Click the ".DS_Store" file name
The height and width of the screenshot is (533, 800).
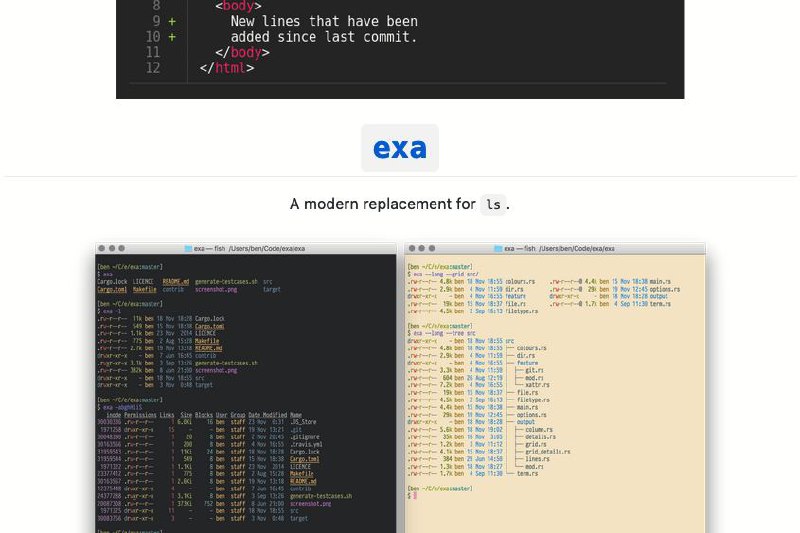(x=303, y=422)
